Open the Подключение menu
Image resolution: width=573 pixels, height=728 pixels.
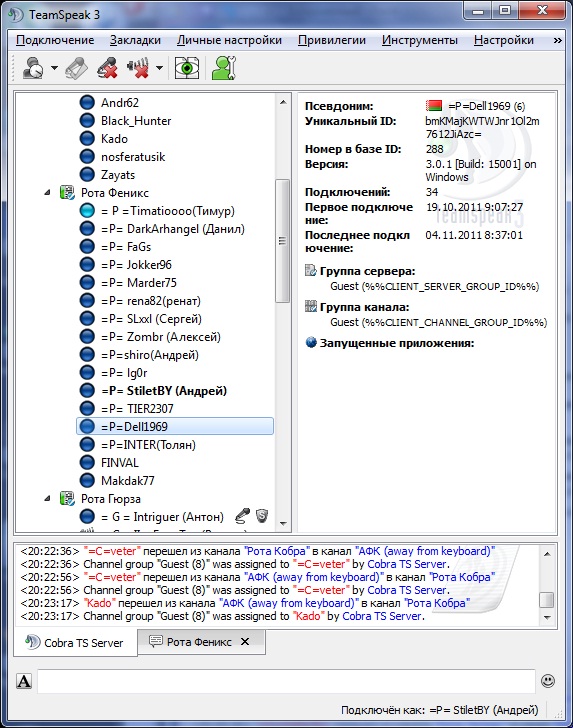point(55,40)
